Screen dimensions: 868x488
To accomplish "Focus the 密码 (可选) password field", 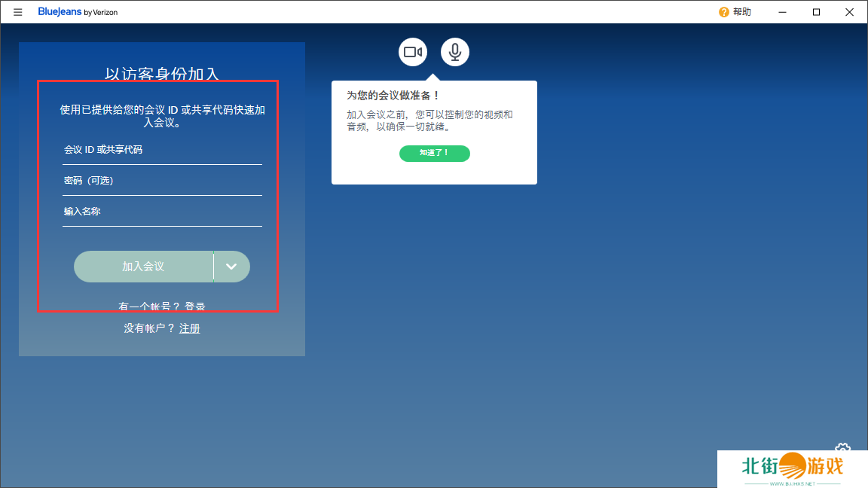I will 162,181.
